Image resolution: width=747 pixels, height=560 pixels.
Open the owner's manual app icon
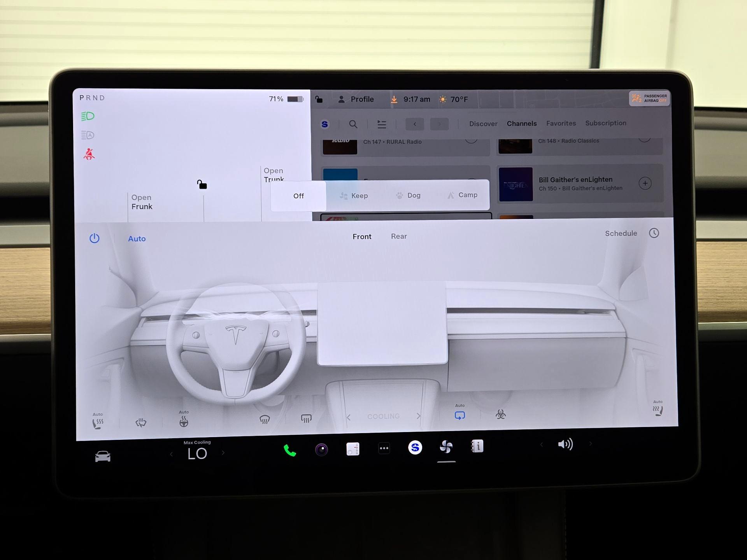coord(477,446)
